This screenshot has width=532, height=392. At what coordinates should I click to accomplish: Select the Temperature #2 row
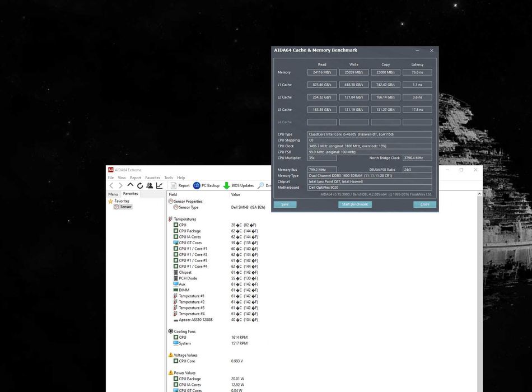point(216,302)
